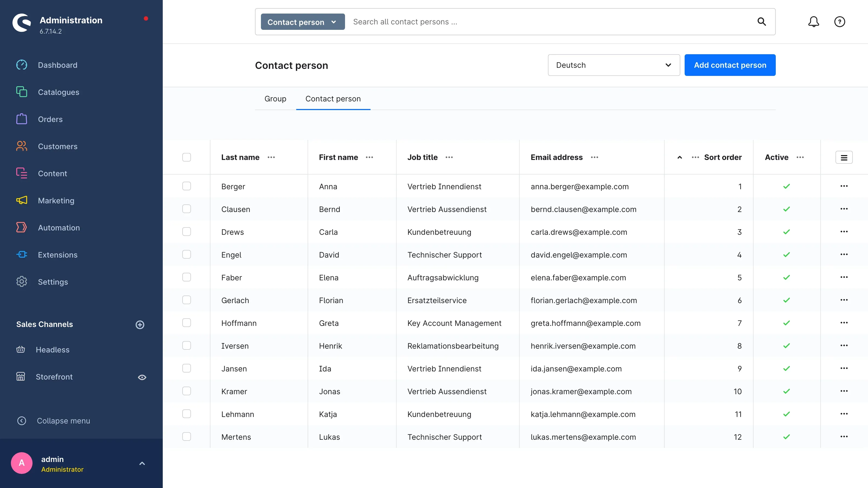Open Catalogues in the sidebar
This screenshot has height=488, width=868.
click(58, 92)
